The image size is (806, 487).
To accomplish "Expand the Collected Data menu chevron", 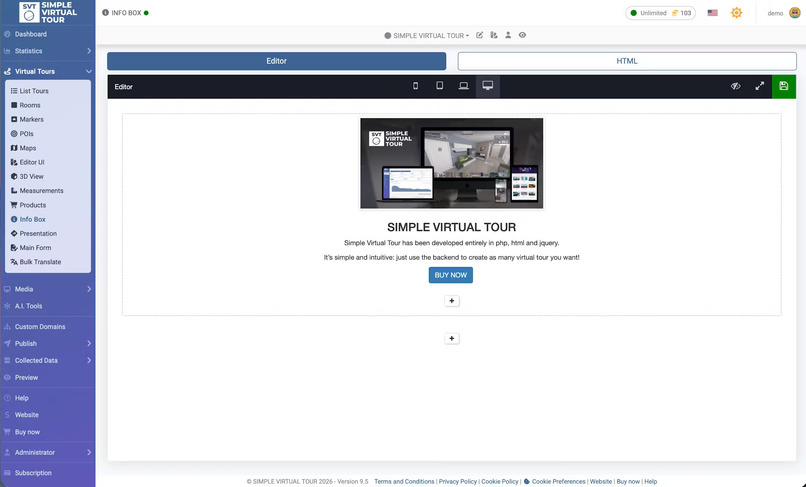I will pyautogui.click(x=89, y=360).
